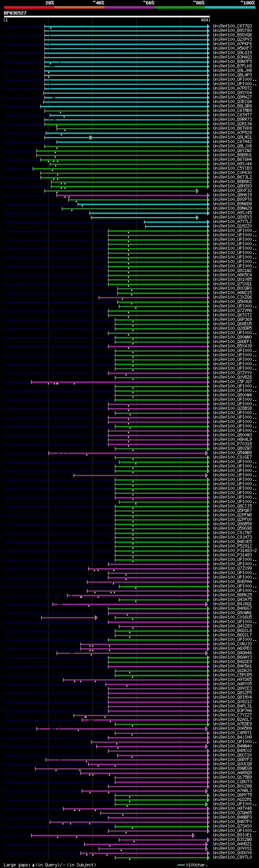The image size is (259, 868).
Task: Click hit label UniRef100_C6TMB9
Action: click(x=232, y=111)
